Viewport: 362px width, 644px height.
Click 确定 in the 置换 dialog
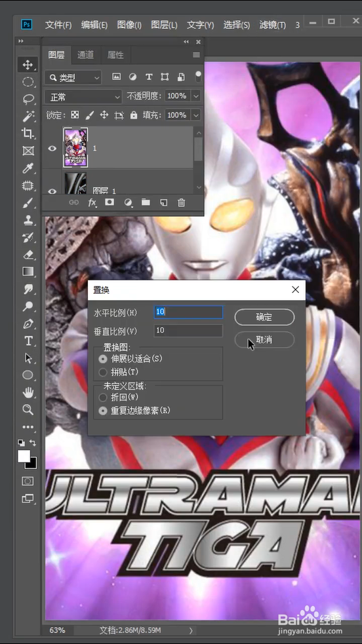[265, 317]
